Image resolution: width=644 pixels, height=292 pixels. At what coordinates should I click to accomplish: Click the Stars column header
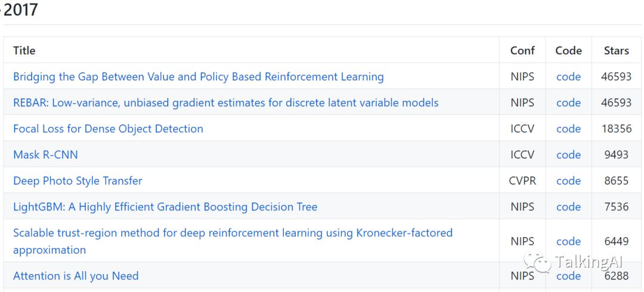coord(616,51)
